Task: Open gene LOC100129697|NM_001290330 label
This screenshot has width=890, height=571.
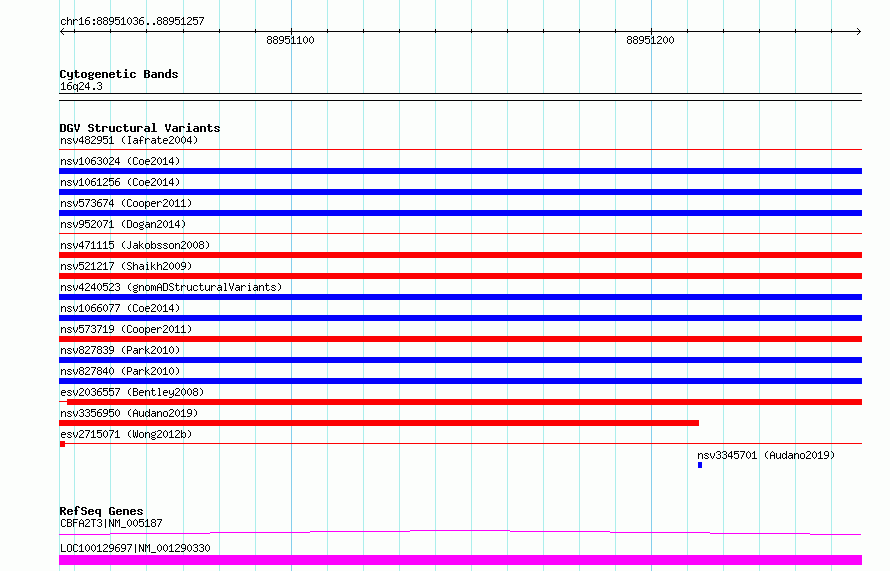Action: (x=135, y=548)
